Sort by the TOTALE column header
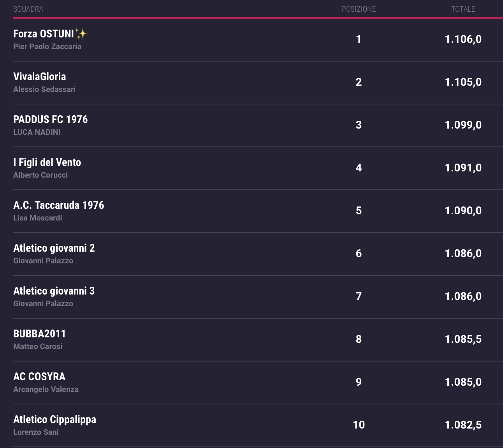This screenshot has height=448, width=503. (463, 9)
